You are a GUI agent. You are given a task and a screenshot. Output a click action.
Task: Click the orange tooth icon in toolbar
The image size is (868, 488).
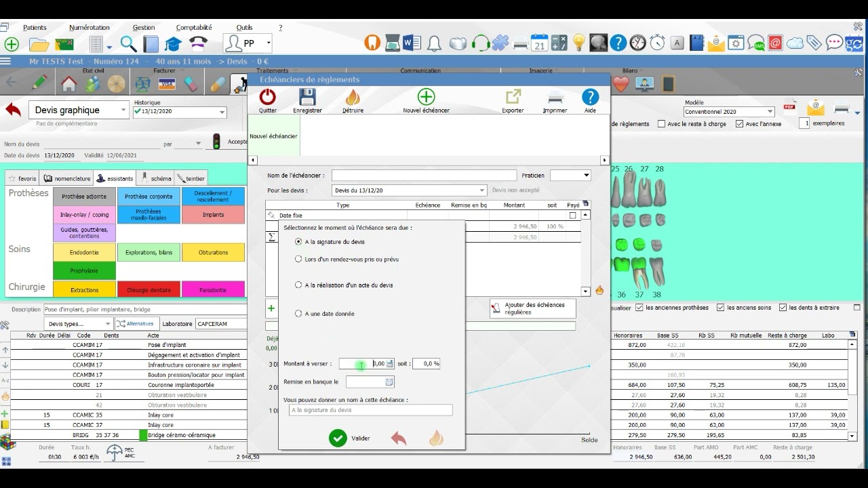[x=372, y=43]
